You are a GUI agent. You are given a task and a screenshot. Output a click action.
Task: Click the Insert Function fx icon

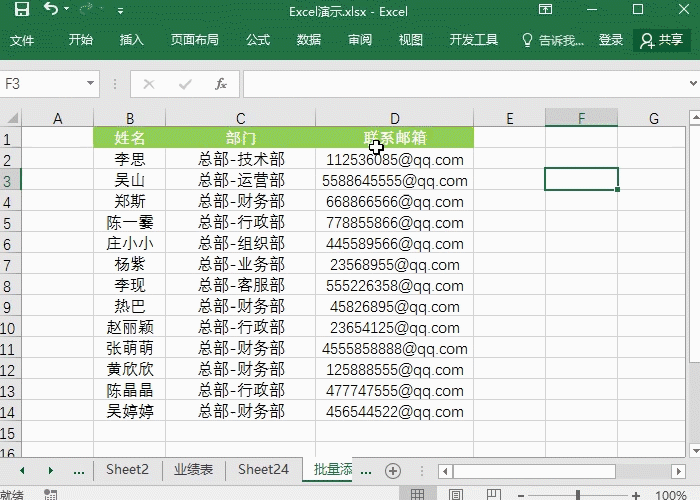click(x=221, y=84)
